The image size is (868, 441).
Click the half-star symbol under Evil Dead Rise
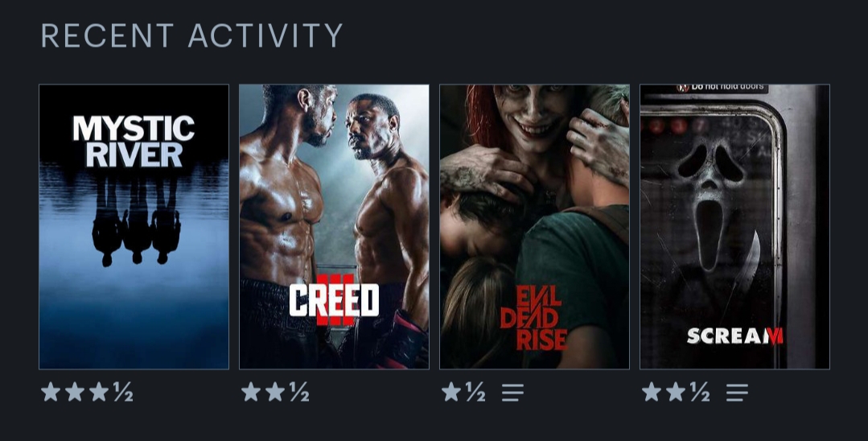tap(475, 392)
